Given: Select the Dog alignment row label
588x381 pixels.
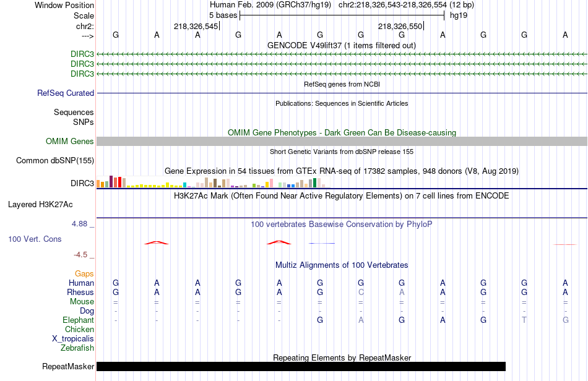Looking at the screenshot, I should [x=87, y=311].
